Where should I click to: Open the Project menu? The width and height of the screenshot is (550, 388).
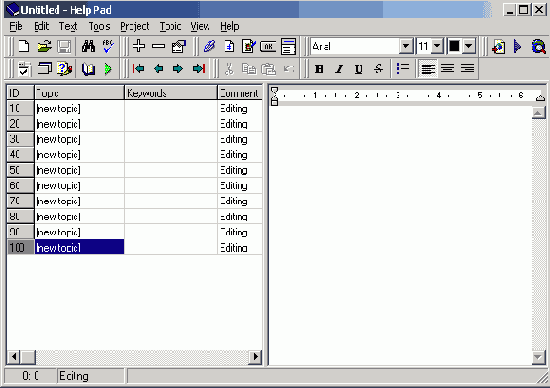click(135, 26)
